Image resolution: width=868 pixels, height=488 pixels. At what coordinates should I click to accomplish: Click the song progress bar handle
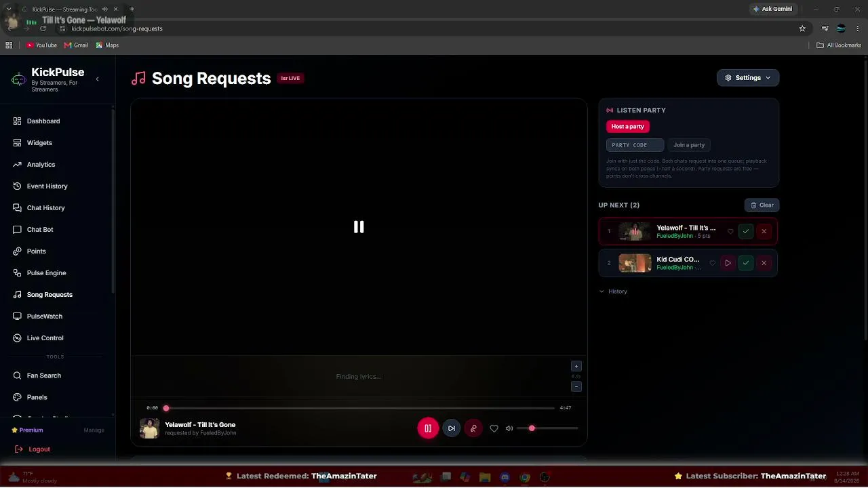166,408
